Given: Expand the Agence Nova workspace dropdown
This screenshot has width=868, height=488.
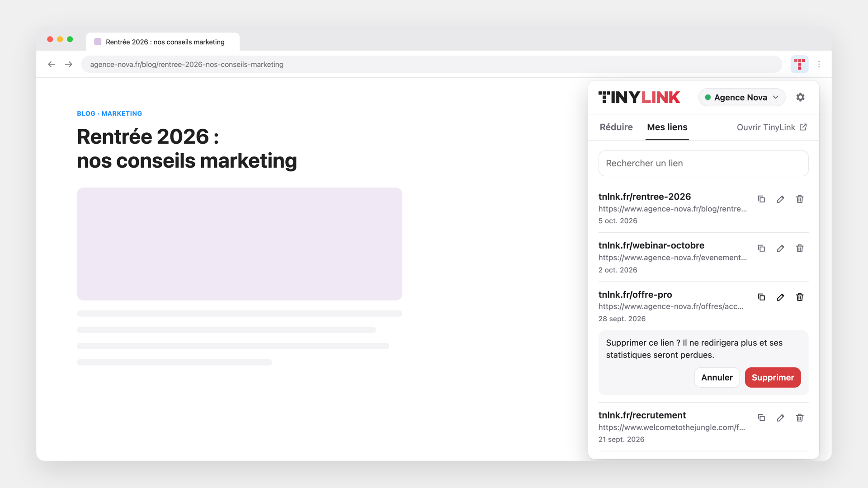Looking at the screenshot, I should [x=741, y=97].
